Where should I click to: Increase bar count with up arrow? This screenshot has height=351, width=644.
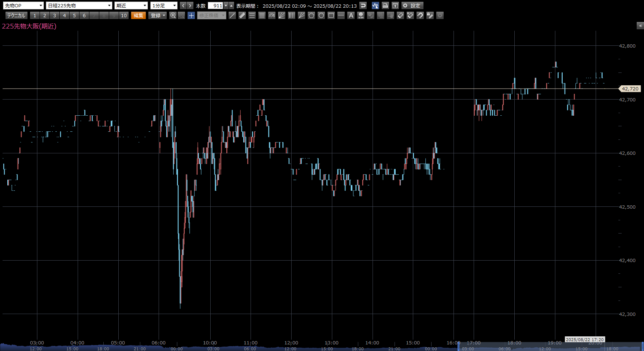(x=232, y=5)
